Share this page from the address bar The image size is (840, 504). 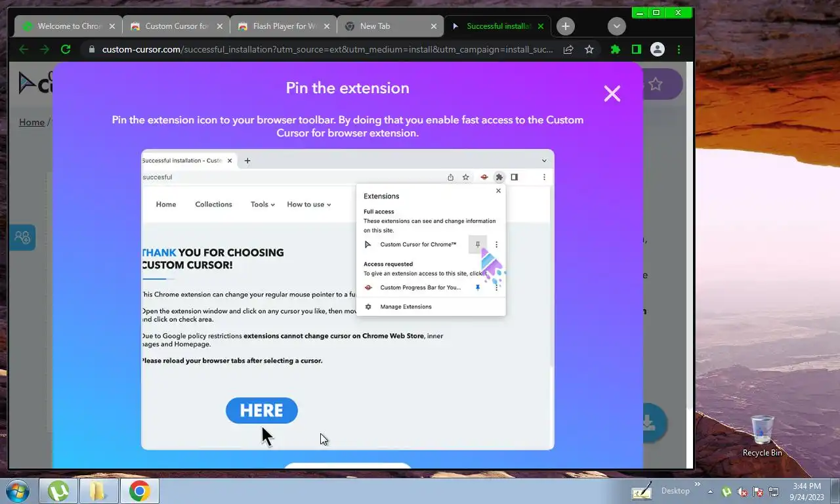point(568,49)
